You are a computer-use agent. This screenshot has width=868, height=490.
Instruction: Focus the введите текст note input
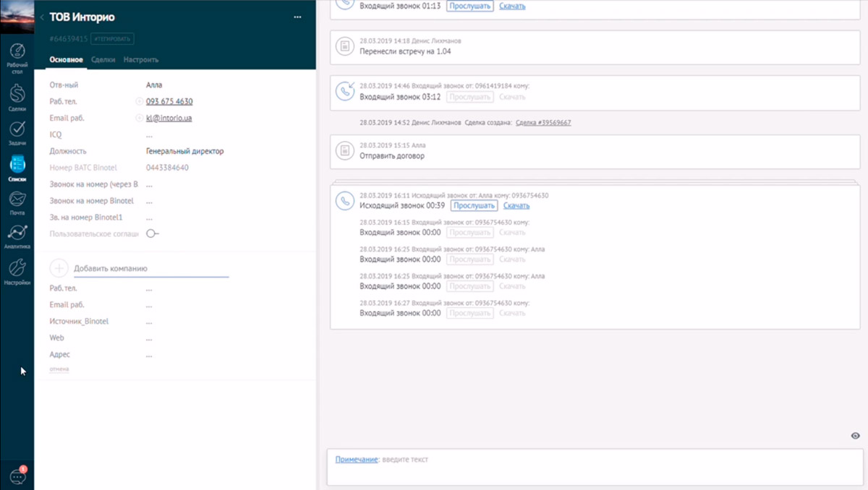[x=405, y=460]
